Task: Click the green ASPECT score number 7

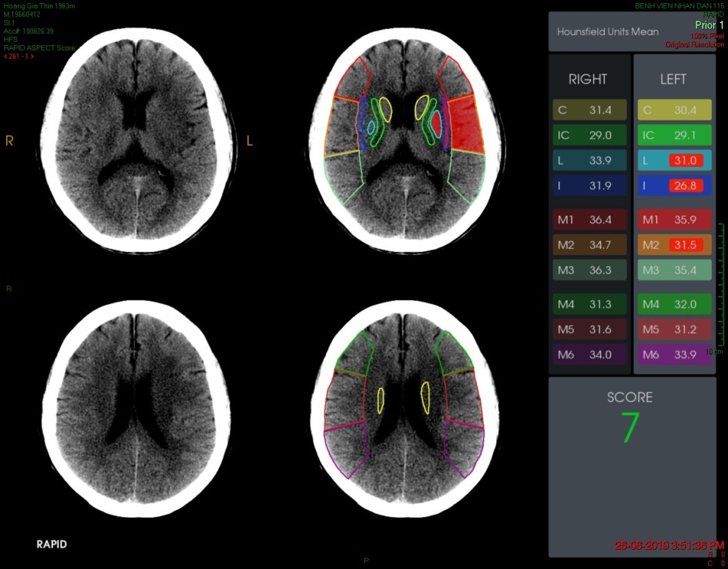Action: coord(630,428)
